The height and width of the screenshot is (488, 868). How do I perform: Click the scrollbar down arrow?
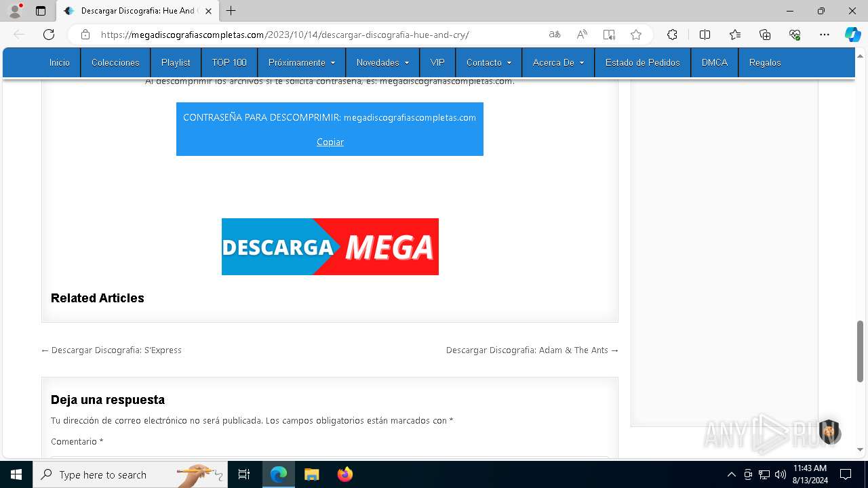pos(861,449)
